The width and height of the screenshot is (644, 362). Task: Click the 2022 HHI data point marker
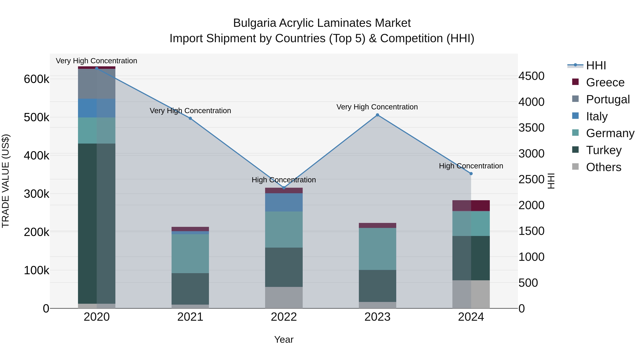284,188
